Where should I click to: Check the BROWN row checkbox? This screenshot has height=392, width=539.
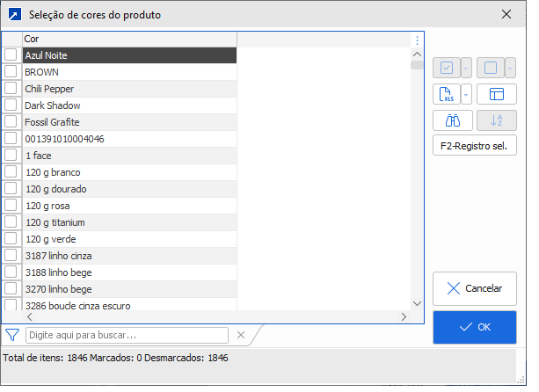(11, 71)
